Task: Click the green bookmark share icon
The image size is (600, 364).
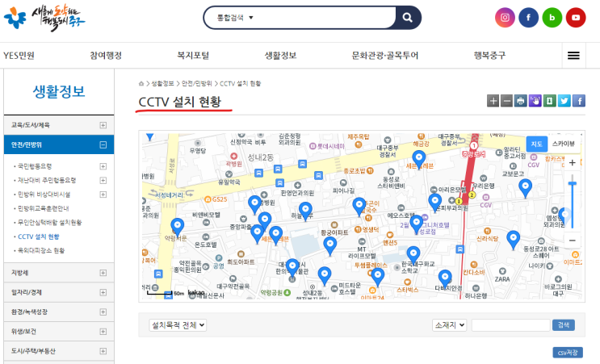Action: (x=549, y=101)
